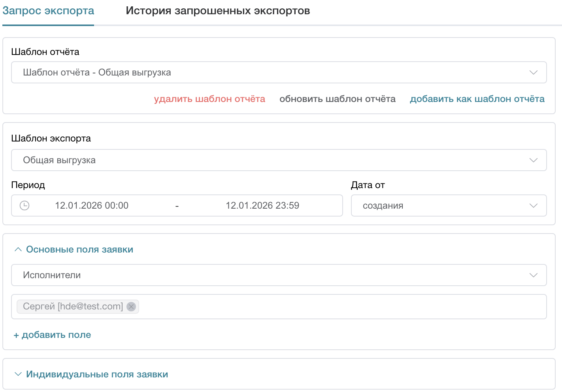Click the end date 12.01.2026 23:59

(262, 206)
